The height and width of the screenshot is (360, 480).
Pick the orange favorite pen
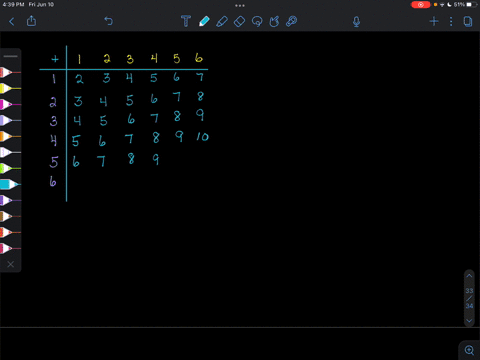pyautogui.click(x=10, y=136)
